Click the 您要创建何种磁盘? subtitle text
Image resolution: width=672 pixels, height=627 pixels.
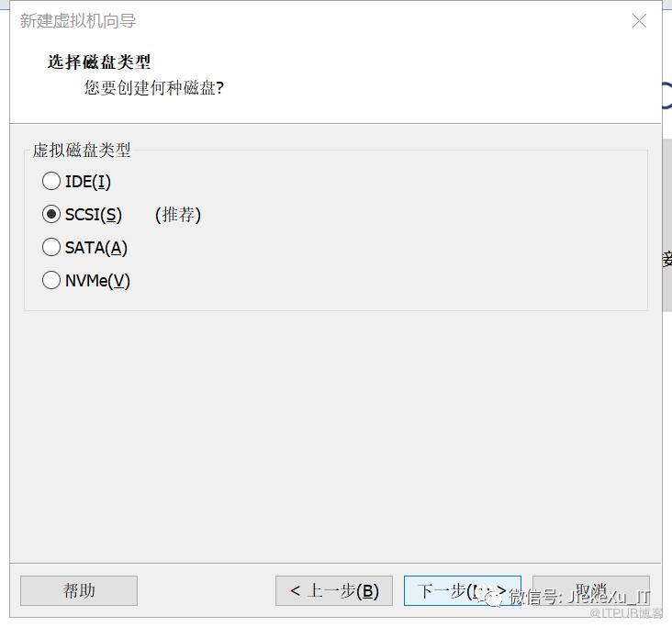[154, 88]
